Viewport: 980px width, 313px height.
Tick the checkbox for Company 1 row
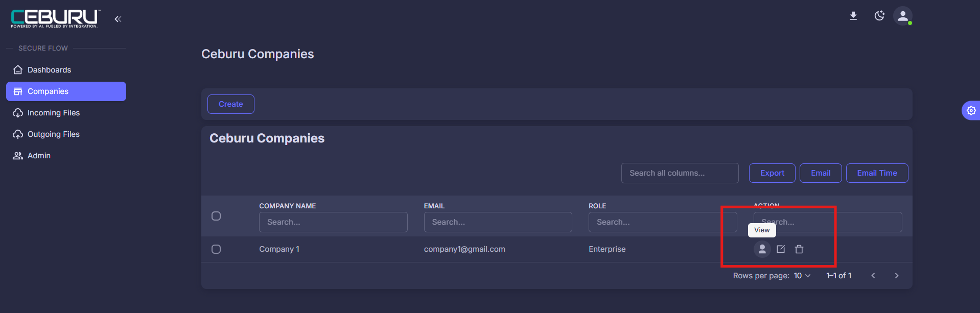[x=216, y=249]
